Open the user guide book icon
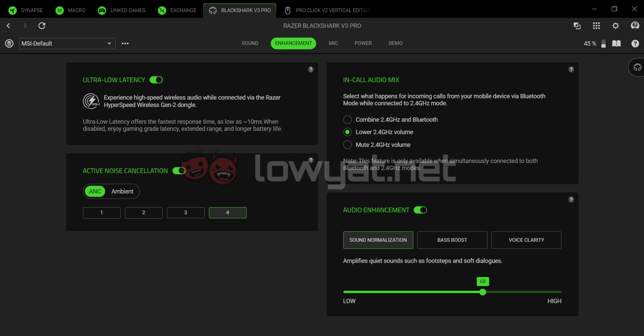Image resolution: width=644 pixels, height=336 pixels. point(616,43)
